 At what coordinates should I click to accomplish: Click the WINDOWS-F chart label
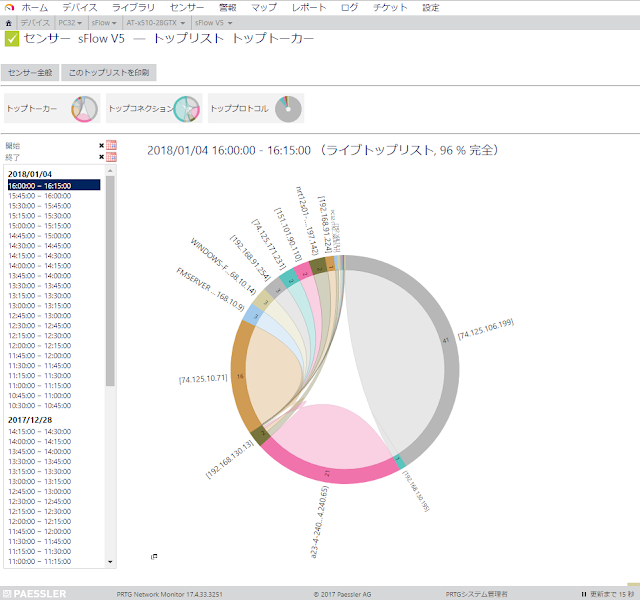click(223, 267)
